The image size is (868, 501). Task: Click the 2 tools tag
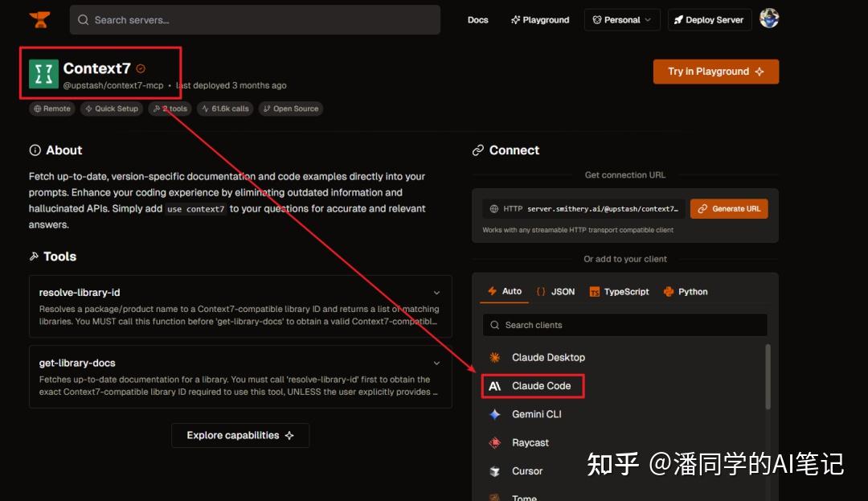pyautogui.click(x=170, y=109)
